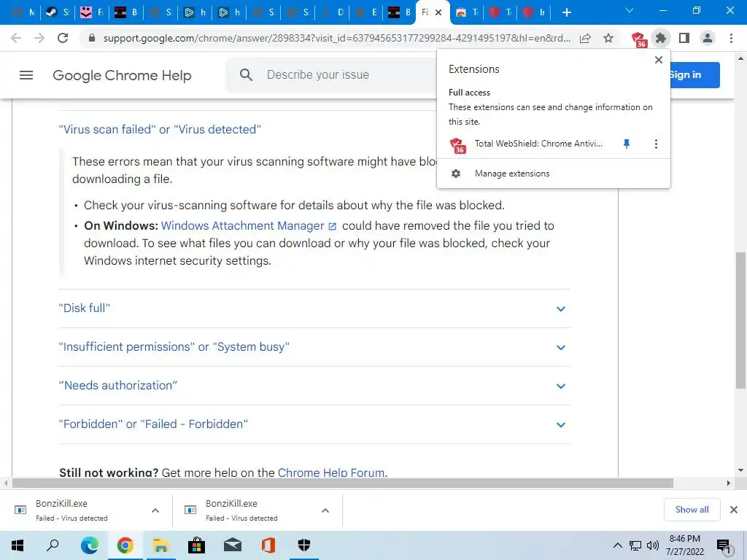The image size is (747, 560).
Task: Open the network status tray icon
Action: click(x=635, y=545)
